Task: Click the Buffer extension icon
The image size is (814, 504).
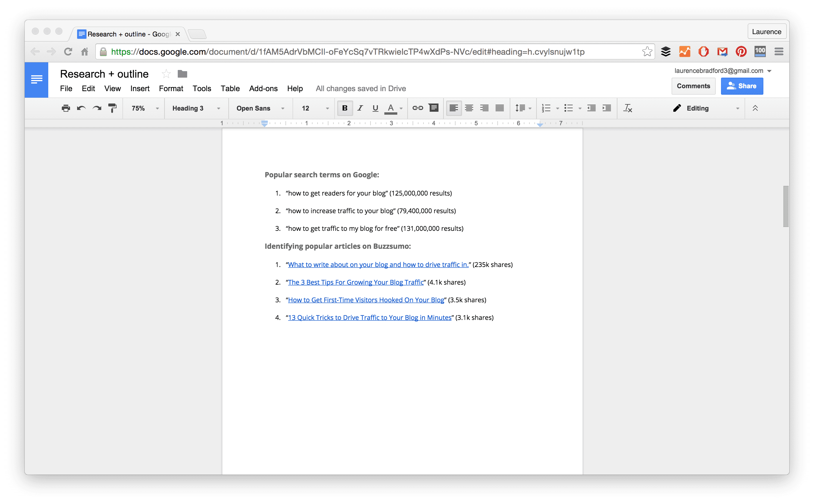Action: click(666, 52)
